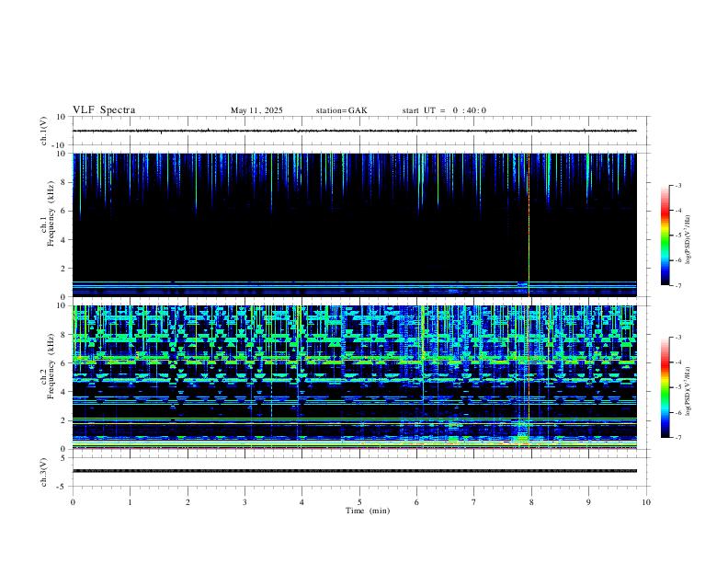The image size is (728, 563).
Task: Click the ch.1 spectrogram color bar
Action: pyautogui.click(x=665, y=236)
